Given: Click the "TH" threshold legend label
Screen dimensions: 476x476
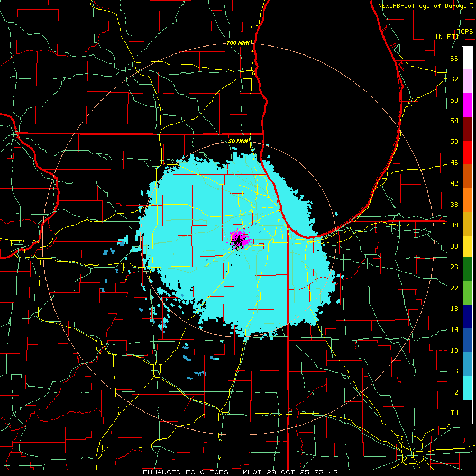Looking at the screenshot, I should pos(454,413).
